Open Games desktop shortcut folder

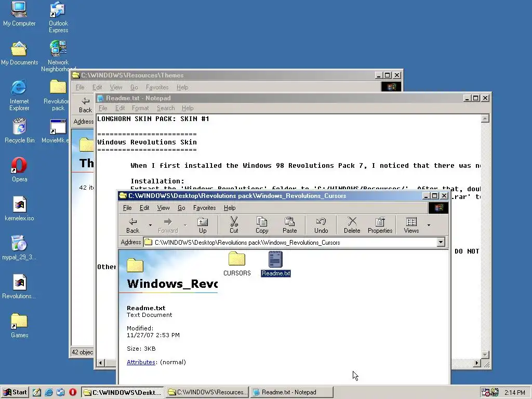[19, 326]
